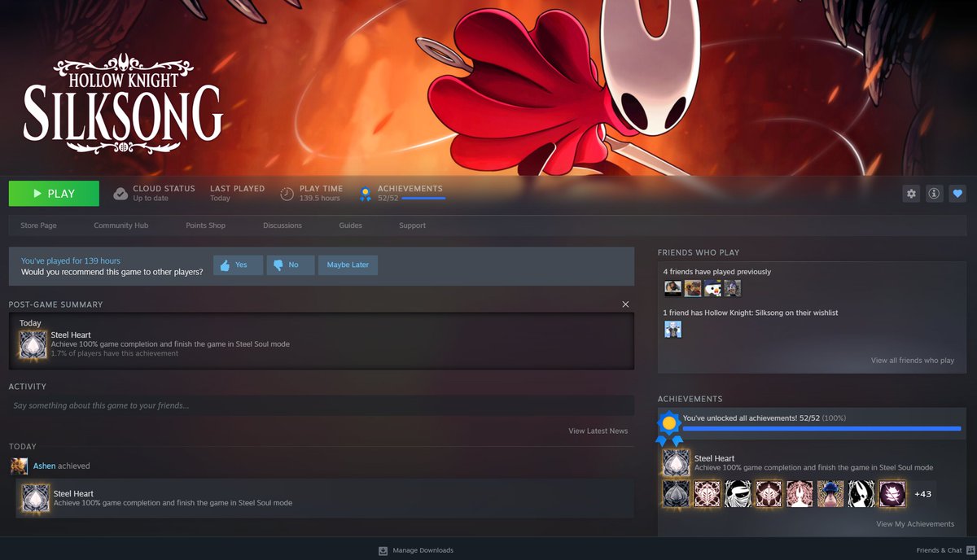Click the purple feather achievement icon
The width and height of the screenshot is (977, 560).
pyautogui.click(x=893, y=493)
